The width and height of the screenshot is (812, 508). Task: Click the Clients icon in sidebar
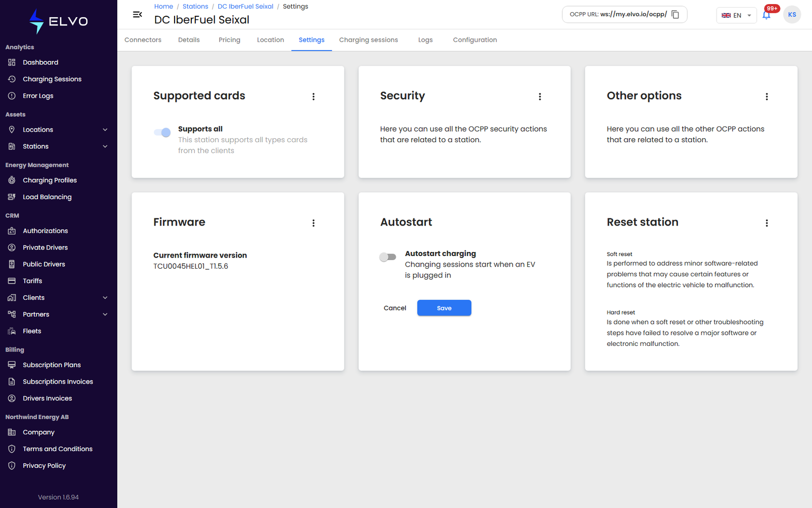click(12, 298)
